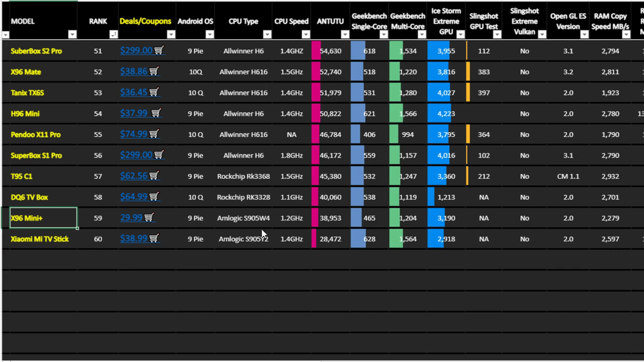644x362 pixels.
Task: Click the cart icon in T95 C1 row
Action: pyautogui.click(x=154, y=175)
